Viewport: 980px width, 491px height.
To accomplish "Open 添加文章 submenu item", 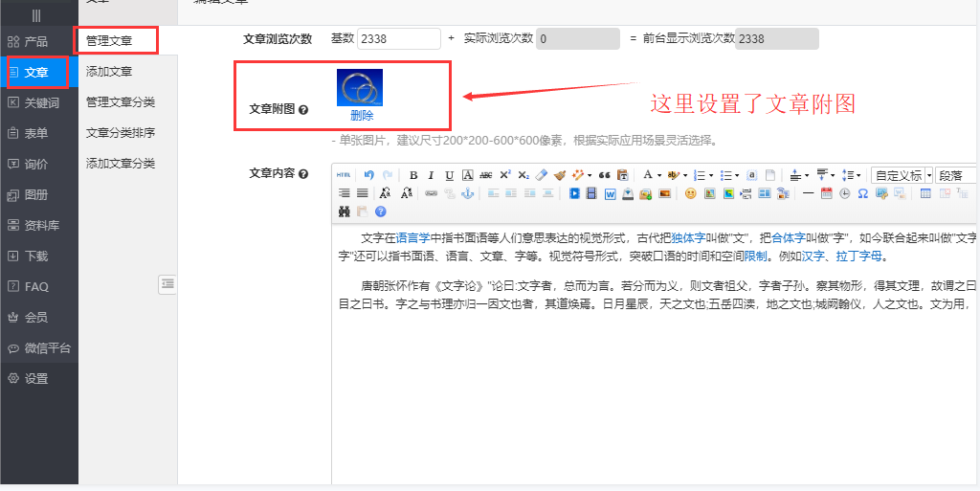I will [x=109, y=72].
